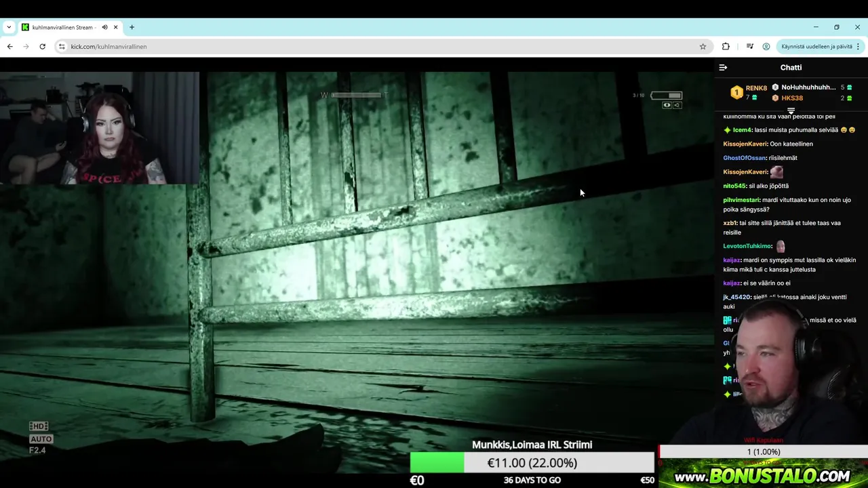
Task: Collapse the chat panel with the arrow icon
Action: 723,68
